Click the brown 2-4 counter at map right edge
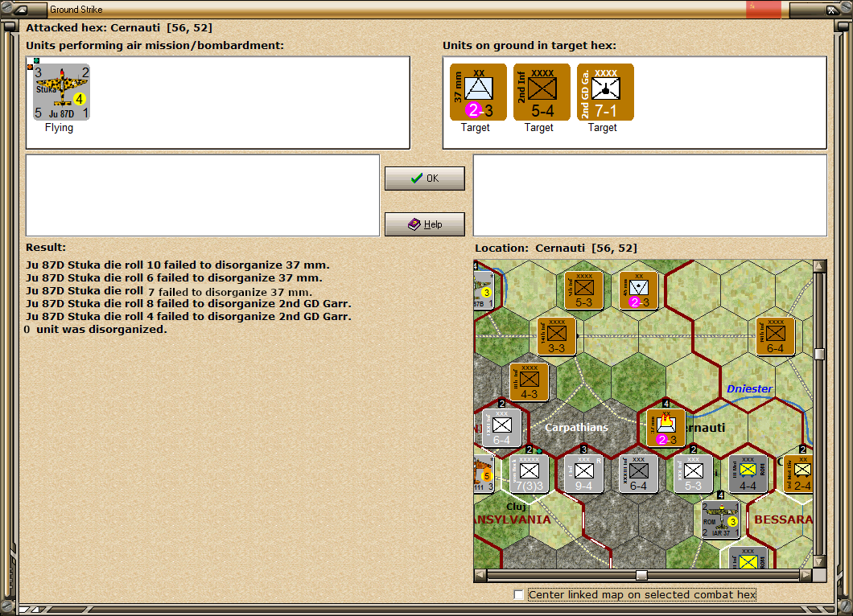 point(798,474)
